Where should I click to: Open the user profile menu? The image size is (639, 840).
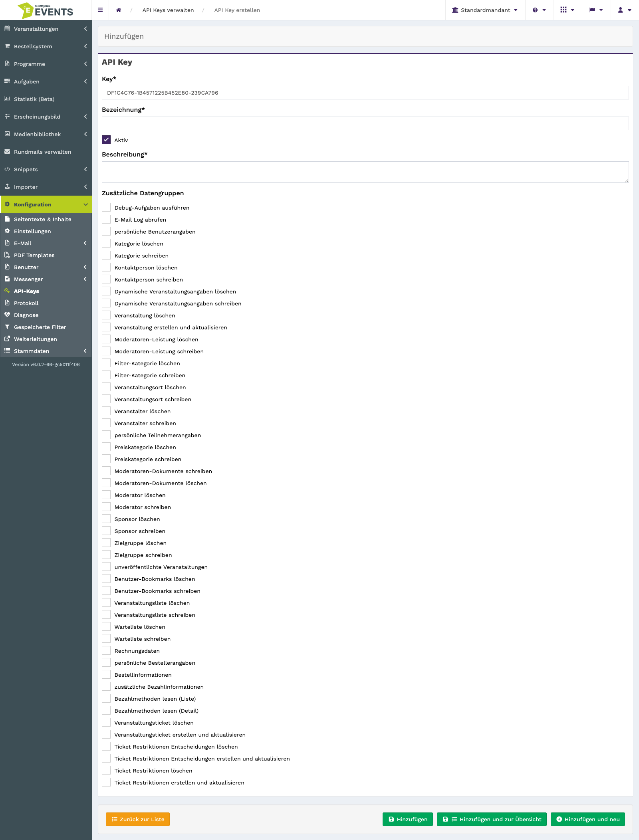tap(625, 10)
